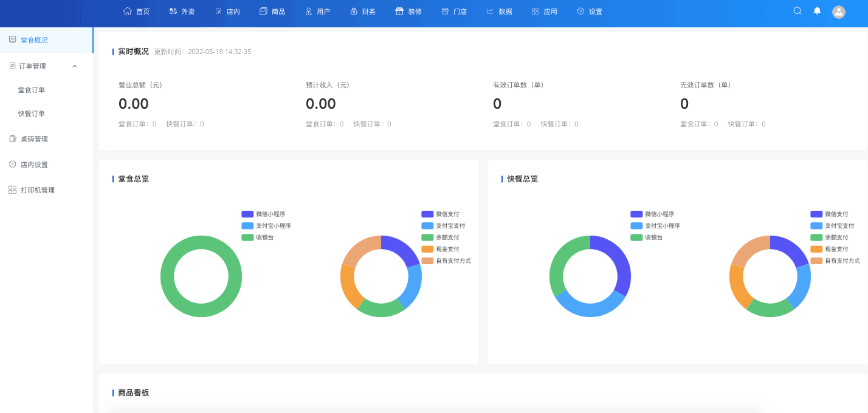Click the 装修 gift box icon
This screenshot has width=868, height=413.
coord(399,11)
